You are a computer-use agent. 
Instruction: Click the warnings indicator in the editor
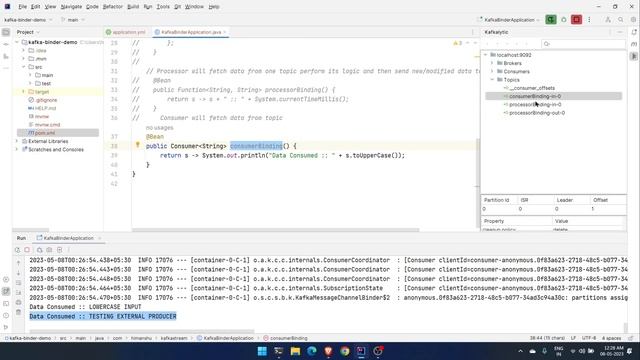coord(458,43)
